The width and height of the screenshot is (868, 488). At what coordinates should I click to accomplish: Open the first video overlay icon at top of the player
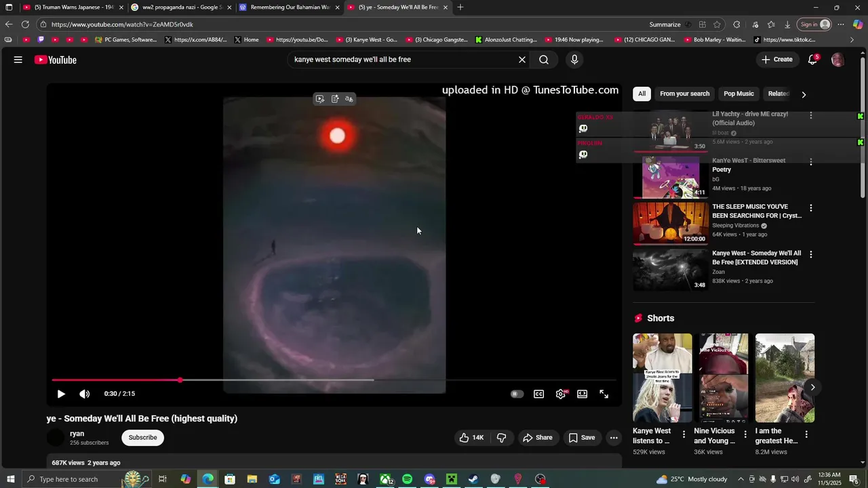click(320, 99)
